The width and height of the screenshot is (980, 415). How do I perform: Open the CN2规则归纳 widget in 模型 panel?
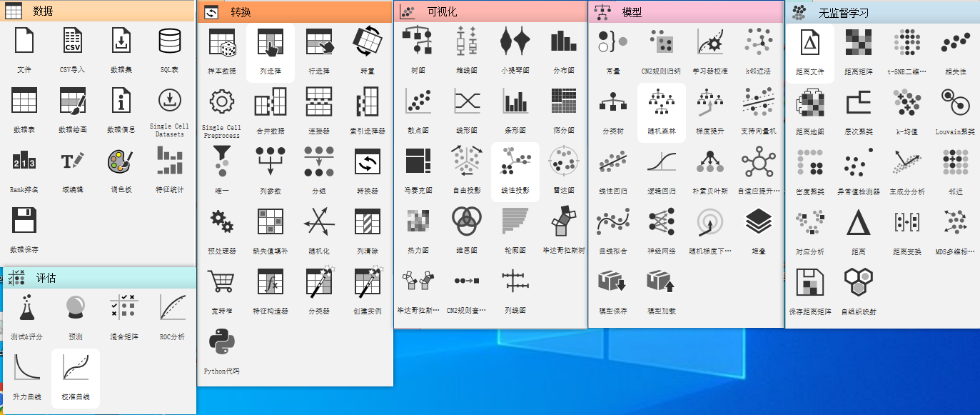[662, 41]
